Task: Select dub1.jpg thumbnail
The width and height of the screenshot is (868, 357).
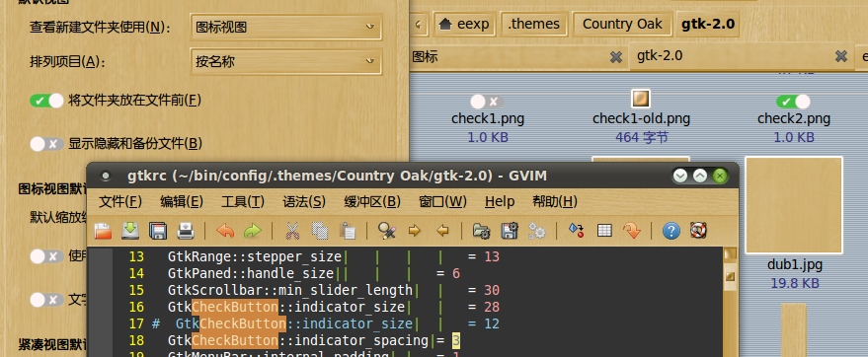Action: (793, 205)
